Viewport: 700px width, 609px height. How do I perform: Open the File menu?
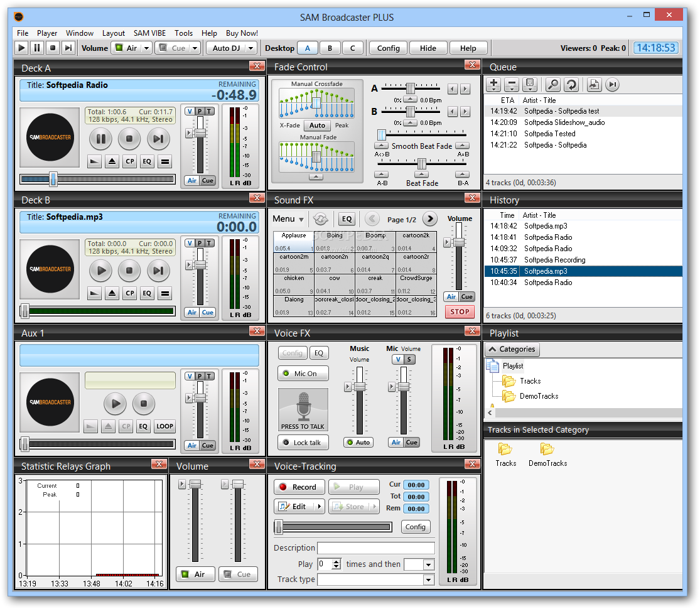point(23,33)
